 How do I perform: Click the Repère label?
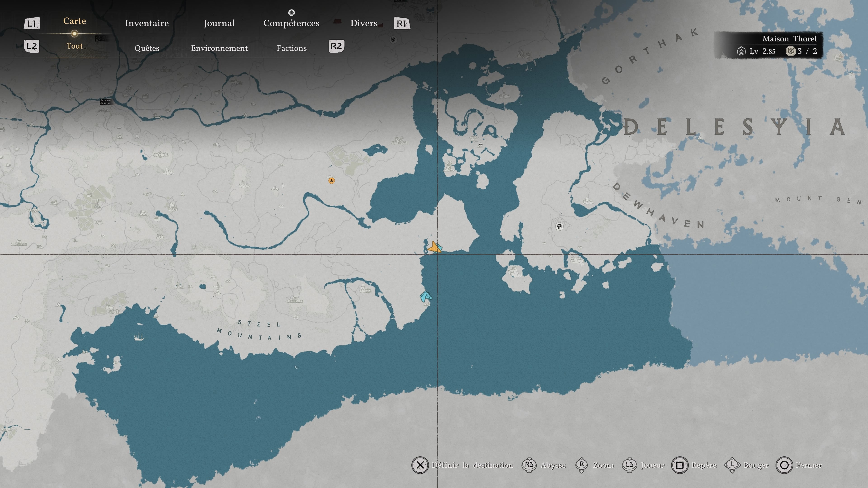[x=704, y=465]
